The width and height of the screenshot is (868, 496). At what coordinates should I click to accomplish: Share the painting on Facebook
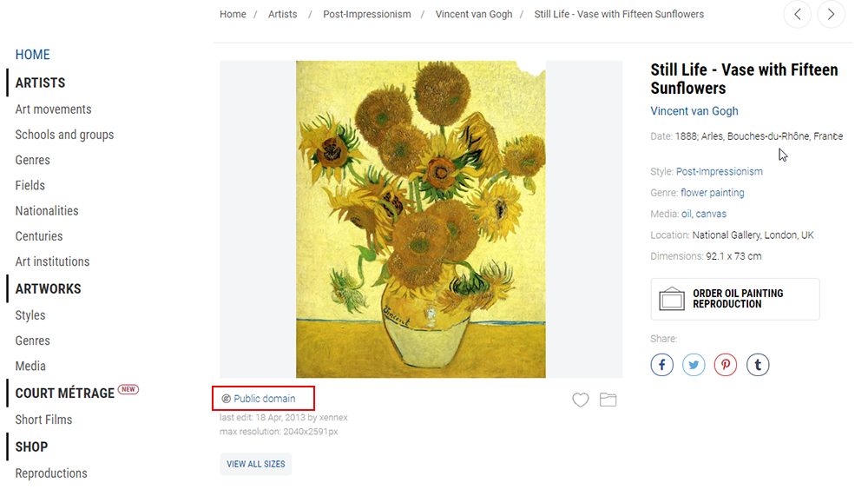click(662, 365)
